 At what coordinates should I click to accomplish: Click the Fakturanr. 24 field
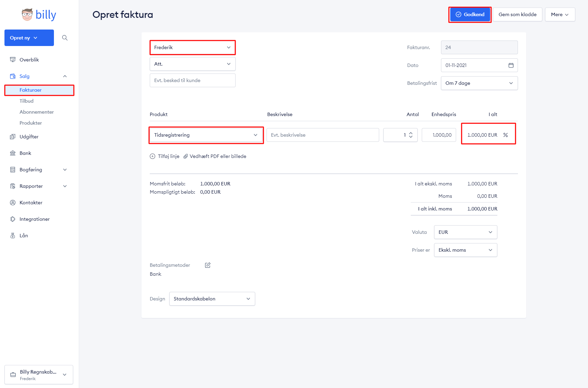[x=479, y=47]
